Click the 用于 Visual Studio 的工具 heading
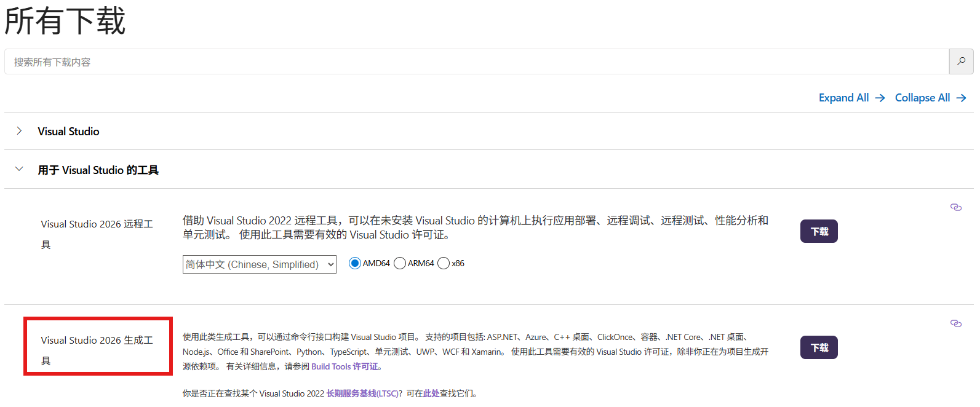The image size is (980, 407). click(98, 170)
